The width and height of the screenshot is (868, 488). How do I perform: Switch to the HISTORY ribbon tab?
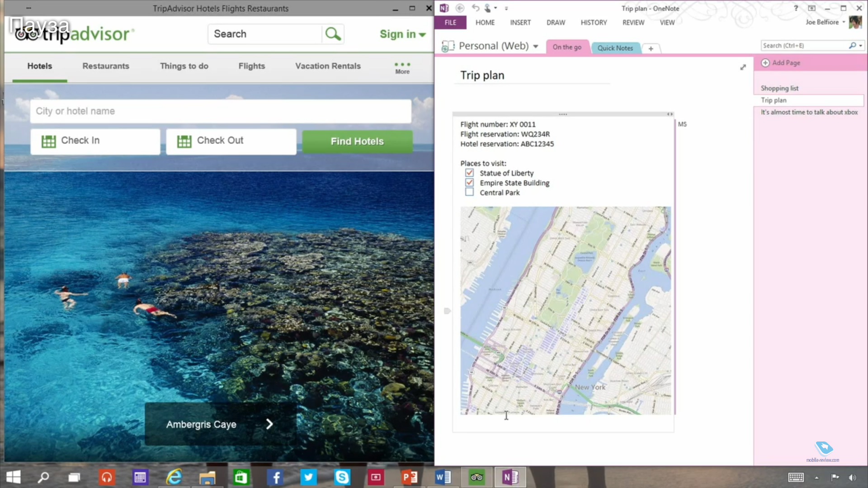point(594,23)
